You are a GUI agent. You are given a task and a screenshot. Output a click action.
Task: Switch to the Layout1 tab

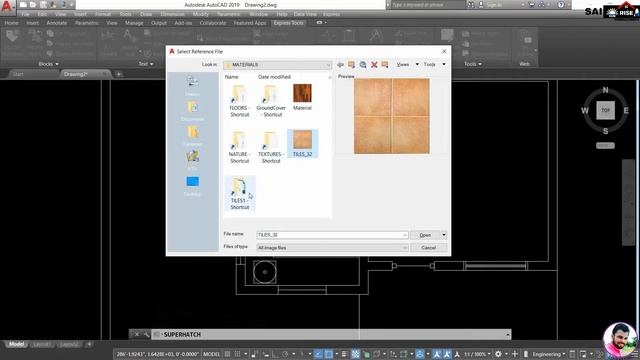coord(42,344)
